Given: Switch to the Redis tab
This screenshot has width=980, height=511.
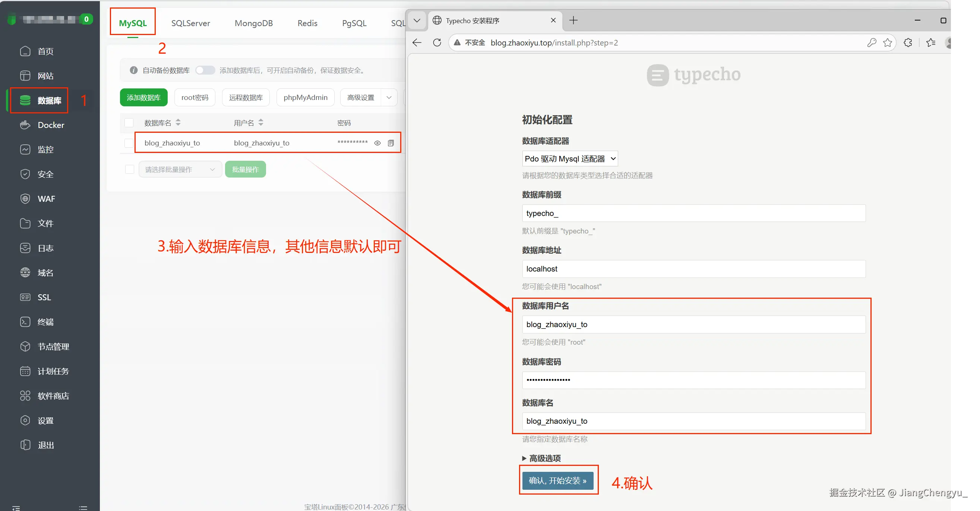Looking at the screenshot, I should (307, 23).
